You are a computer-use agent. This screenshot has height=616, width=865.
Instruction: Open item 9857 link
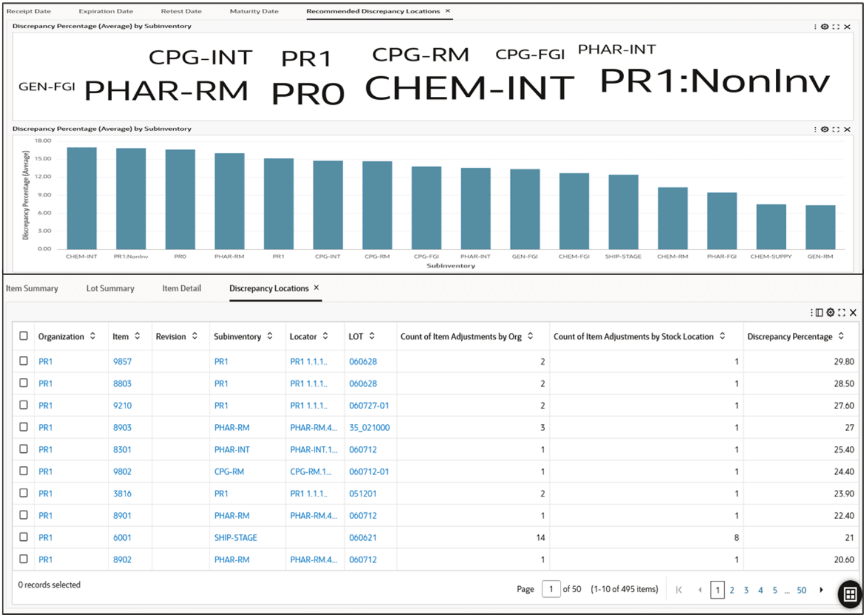pyautogui.click(x=123, y=362)
